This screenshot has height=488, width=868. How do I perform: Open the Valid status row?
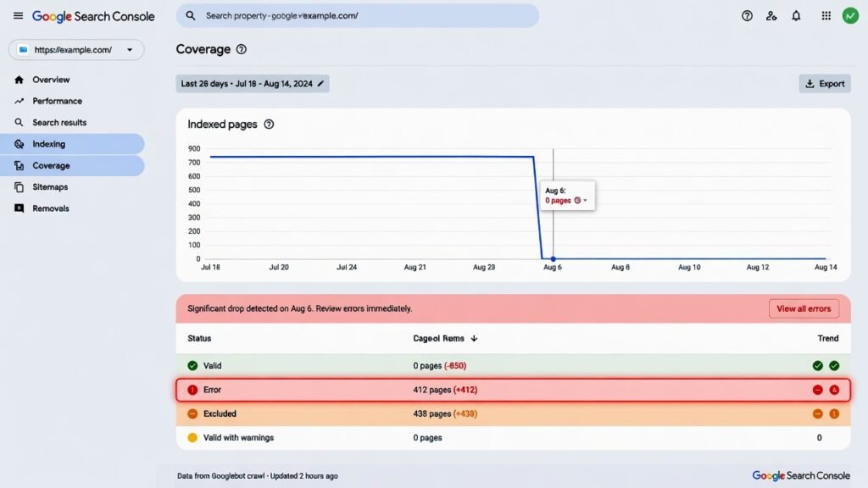[x=513, y=366]
